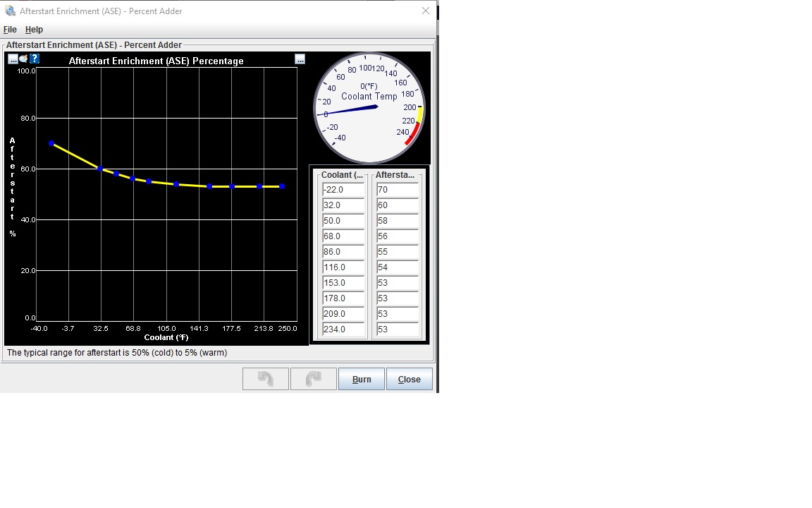Click the notes speech-bubble icon on the graph
Viewport: 812px width, 508px height.
pyautogui.click(x=23, y=59)
